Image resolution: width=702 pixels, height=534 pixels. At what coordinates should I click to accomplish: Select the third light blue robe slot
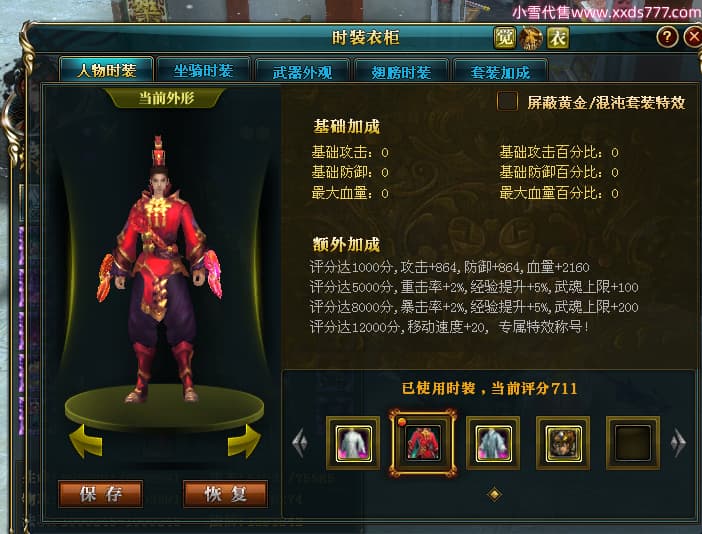tap(493, 443)
